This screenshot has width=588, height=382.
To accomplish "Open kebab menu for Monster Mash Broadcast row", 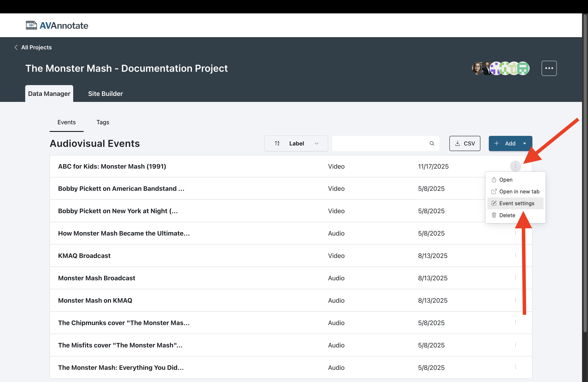I will (x=515, y=278).
